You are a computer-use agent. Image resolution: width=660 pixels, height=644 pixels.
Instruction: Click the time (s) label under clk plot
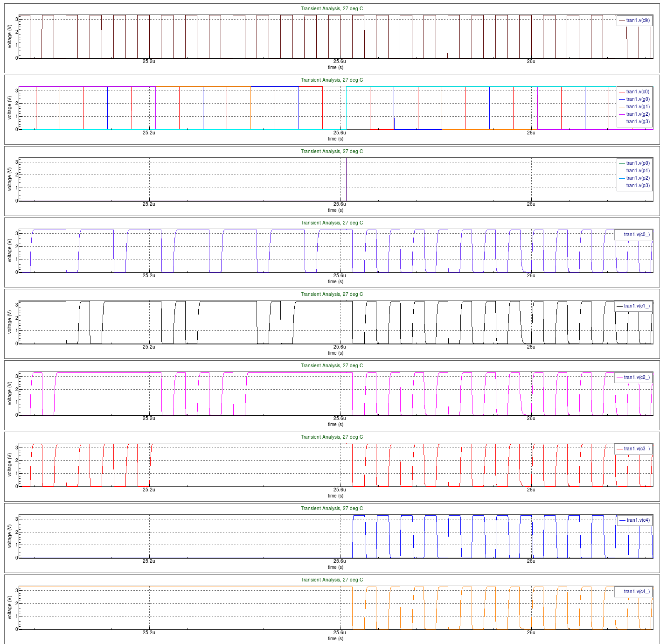click(335, 68)
